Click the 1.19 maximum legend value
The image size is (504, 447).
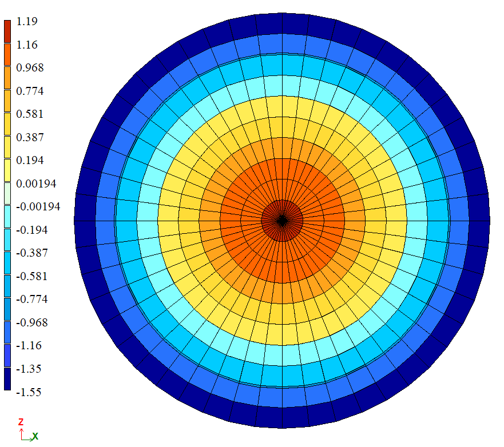(x=26, y=22)
